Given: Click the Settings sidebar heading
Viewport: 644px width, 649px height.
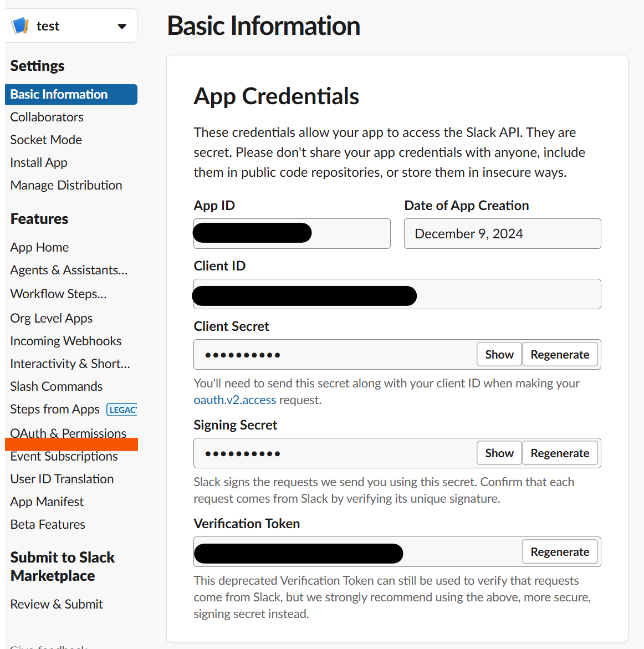Looking at the screenshot, I should pos(37,66).
